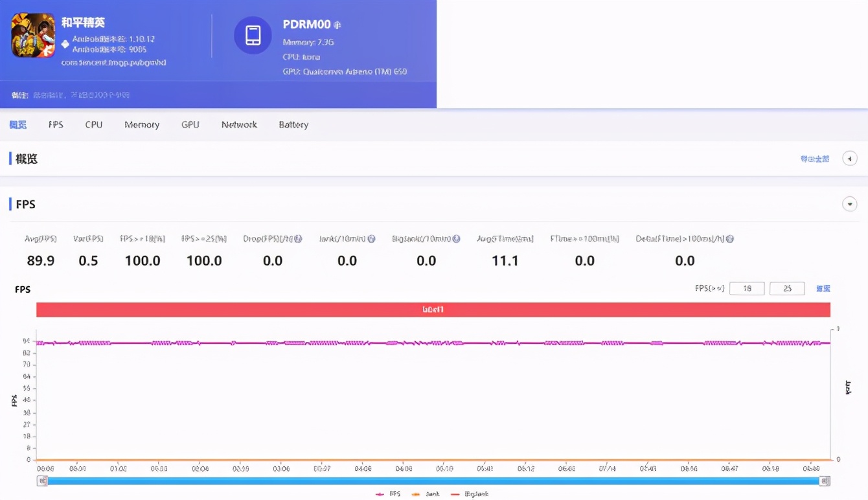Click the left handle of timeline range slider

pos(42,481)
